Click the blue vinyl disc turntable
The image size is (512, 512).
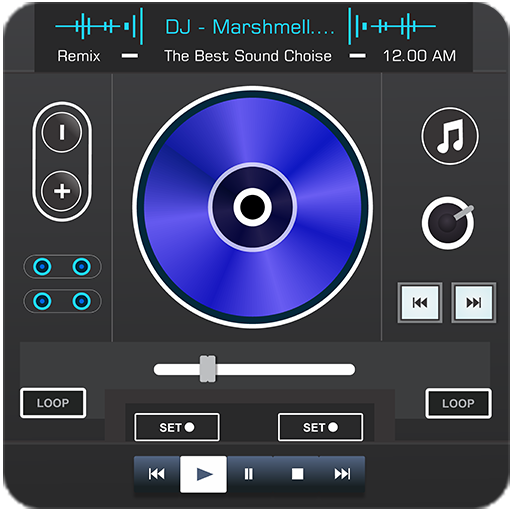click(x=253, y=207)
